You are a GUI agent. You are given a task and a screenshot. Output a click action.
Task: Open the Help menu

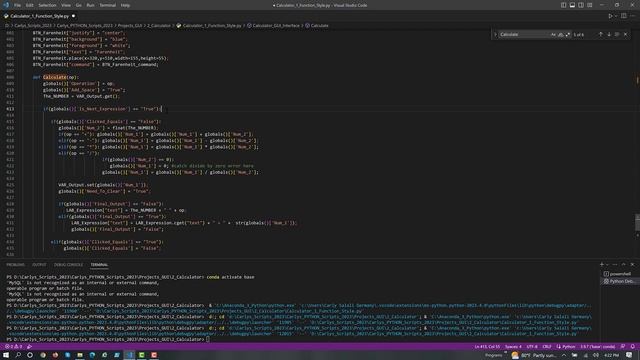[125, 5]
